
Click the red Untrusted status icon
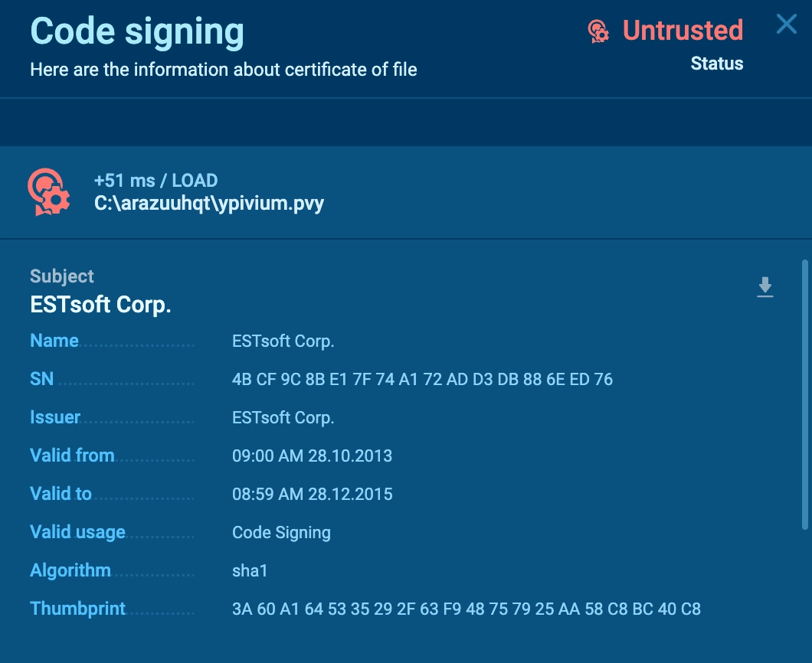[598, 31]
